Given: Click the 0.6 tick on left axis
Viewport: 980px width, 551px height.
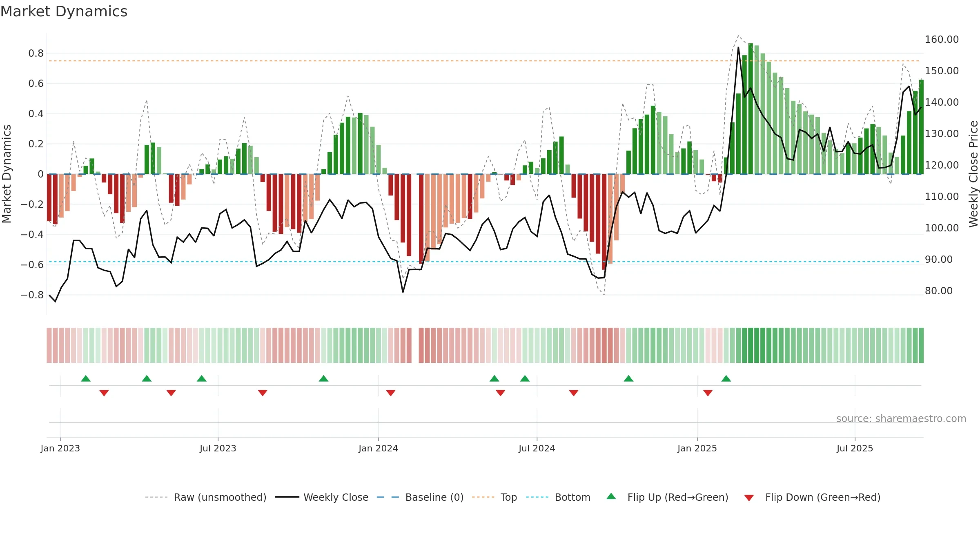Looking at the screenshot, I should coord(36,84).
